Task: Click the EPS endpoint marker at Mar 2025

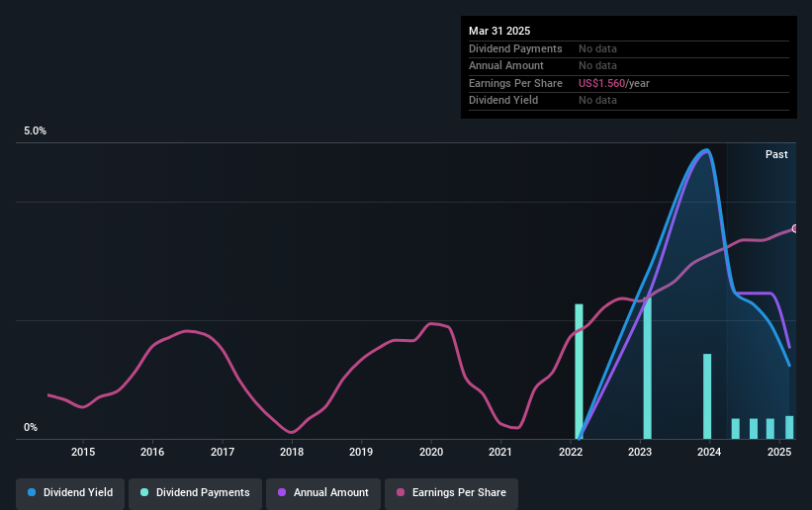Action: pos(795,228)
